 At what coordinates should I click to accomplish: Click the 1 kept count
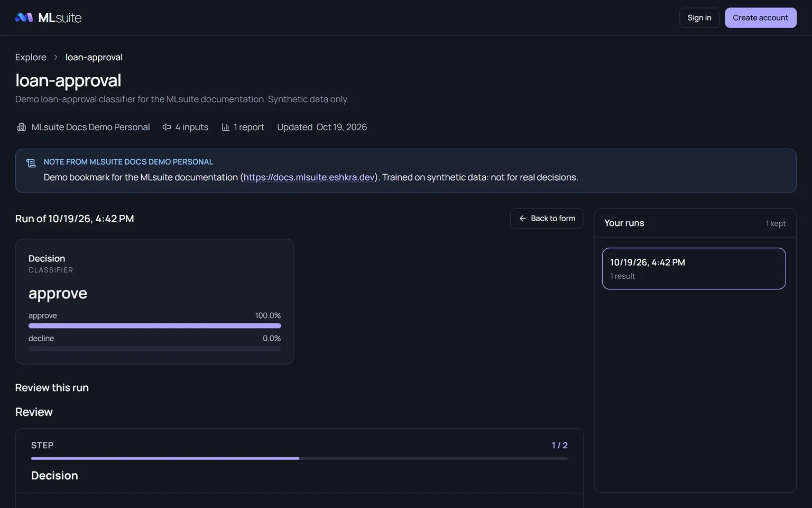[x=776, y=223]
